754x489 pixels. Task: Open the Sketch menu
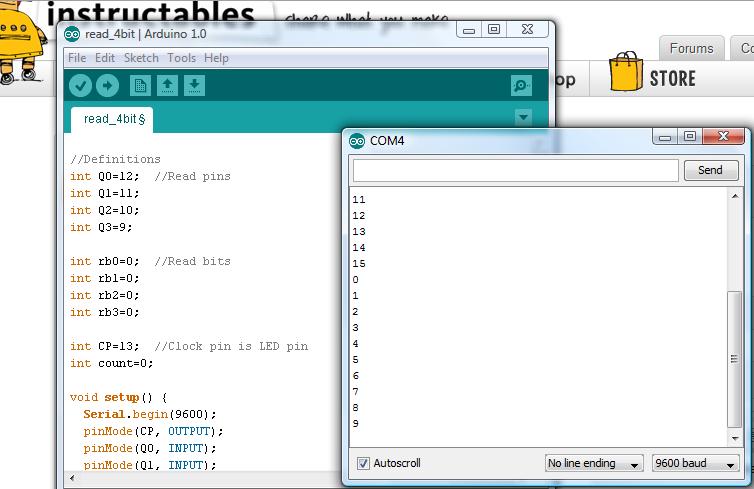click(141, 58)
